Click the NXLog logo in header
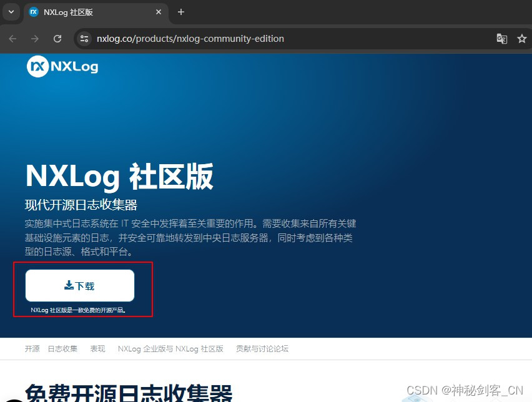 [x=62, y=67]
